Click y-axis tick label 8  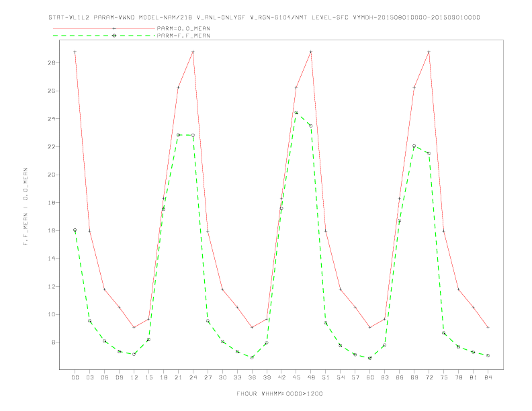pos(54,342)
